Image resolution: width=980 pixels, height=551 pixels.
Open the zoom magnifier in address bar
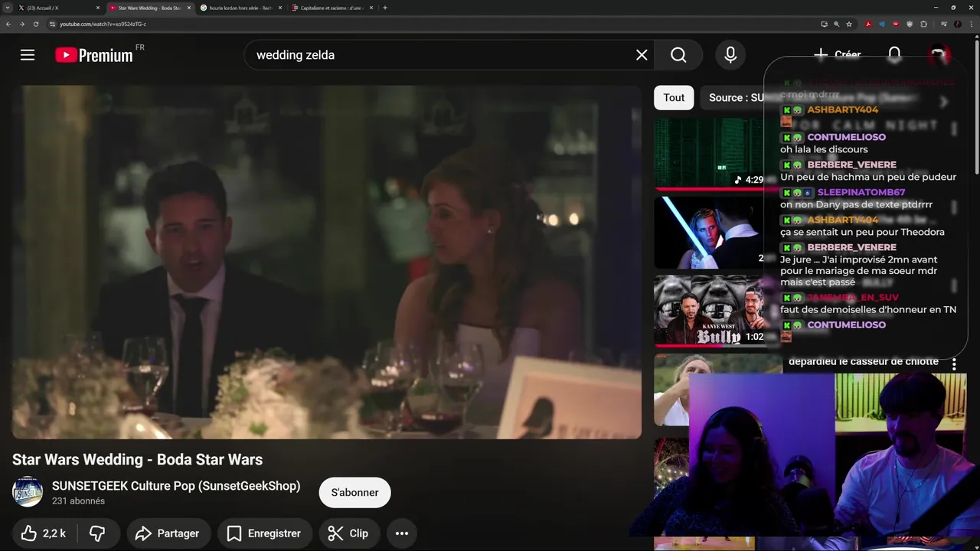coord(837,24)
